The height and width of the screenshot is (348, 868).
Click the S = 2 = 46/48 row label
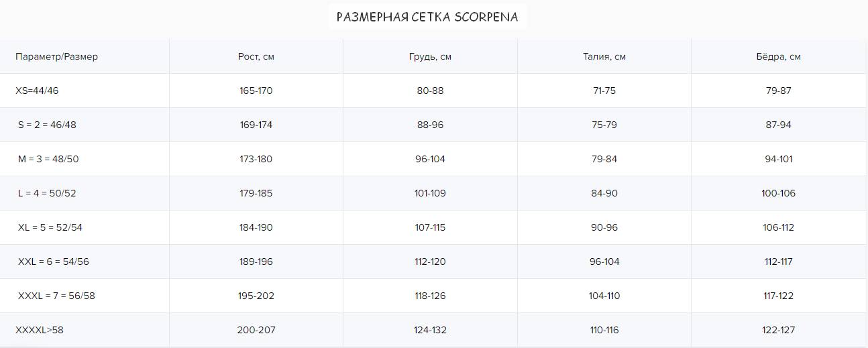[52, 125]
